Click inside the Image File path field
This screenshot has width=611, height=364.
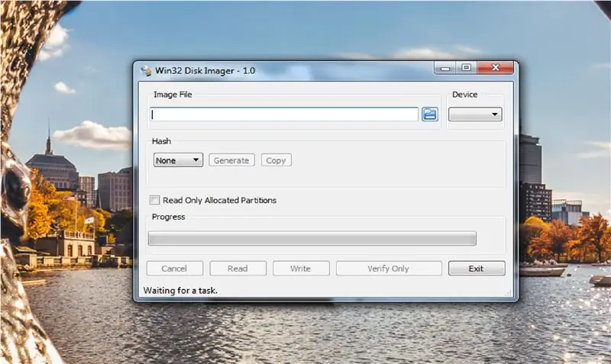pos(284,114)
